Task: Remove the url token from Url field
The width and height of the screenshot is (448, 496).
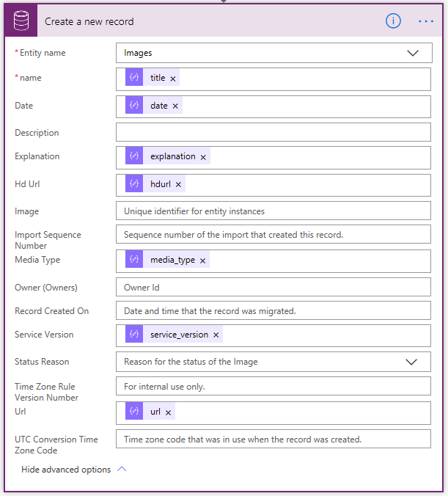Action: [169, 412]
